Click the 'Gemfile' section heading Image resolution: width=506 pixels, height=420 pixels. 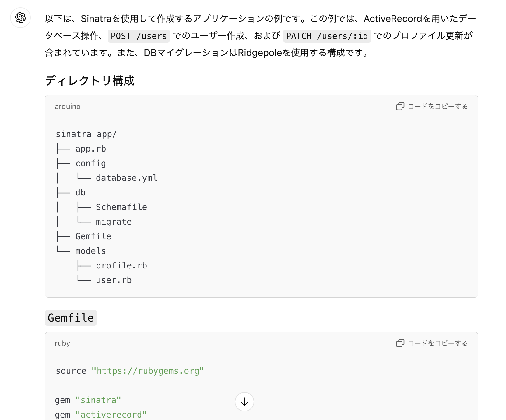(71, 318)
